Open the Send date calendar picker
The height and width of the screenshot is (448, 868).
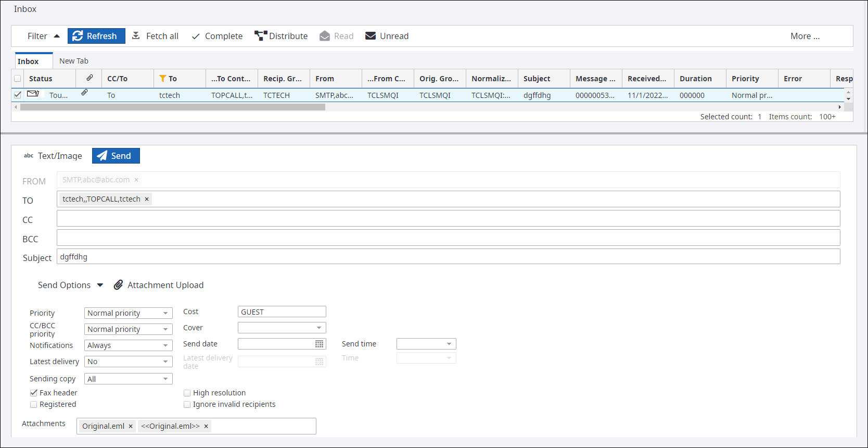pyautogui.click(x=320, y=344)
